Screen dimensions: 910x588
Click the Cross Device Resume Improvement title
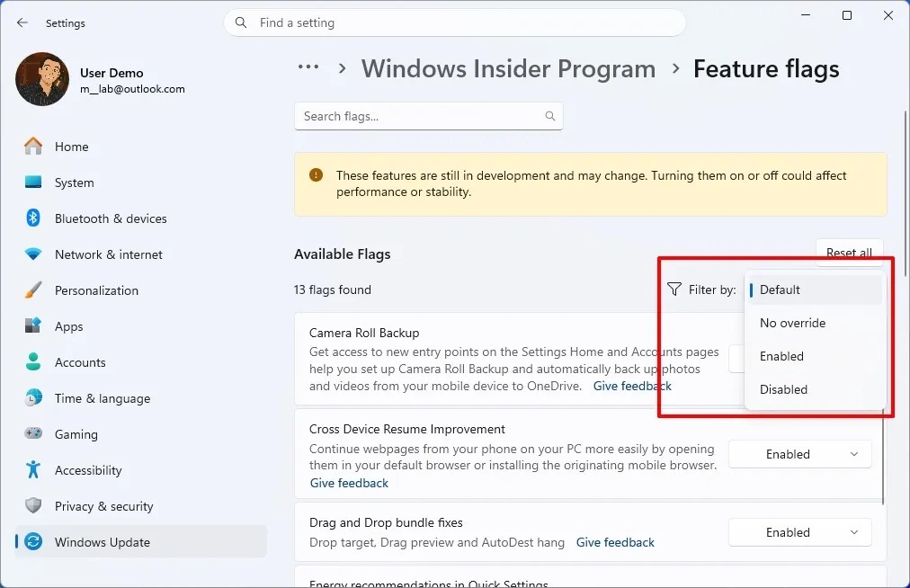406,429
